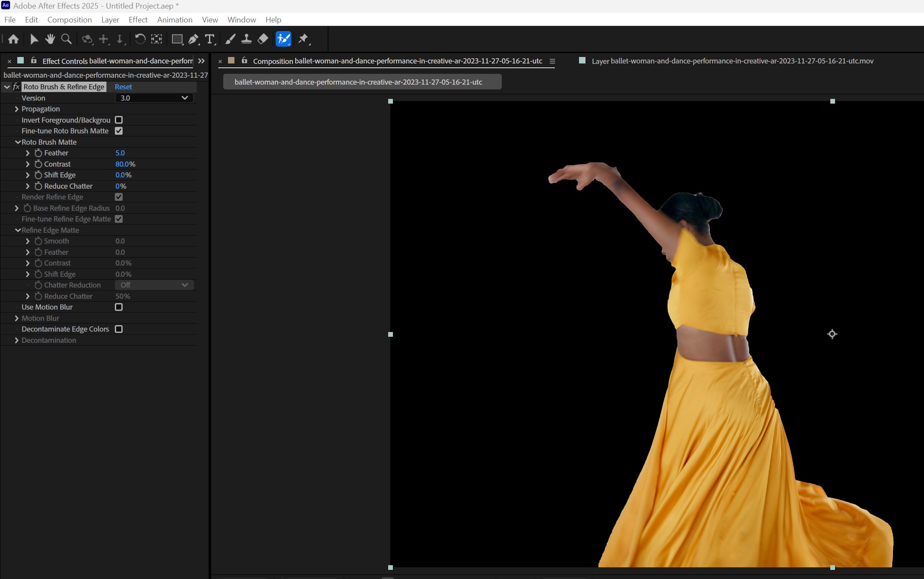This screenshot has height=579, width=924.
Task: Click the anchor point crosshair in the viewer
Action: [832, 334]
